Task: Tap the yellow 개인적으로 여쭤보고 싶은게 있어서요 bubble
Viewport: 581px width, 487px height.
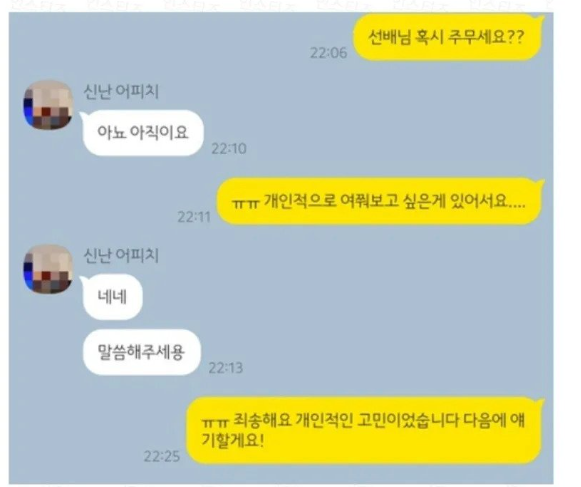Action: coord(379,201)
